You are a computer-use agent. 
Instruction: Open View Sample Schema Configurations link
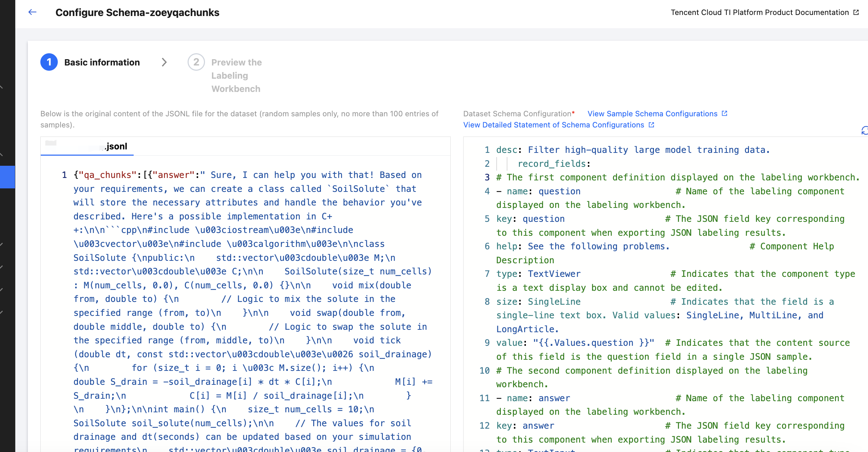652,114
